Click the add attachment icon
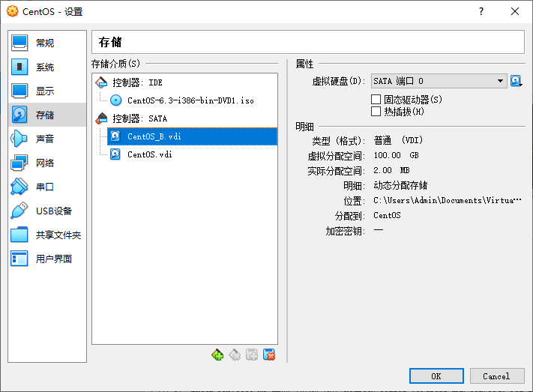 [252, 355]
